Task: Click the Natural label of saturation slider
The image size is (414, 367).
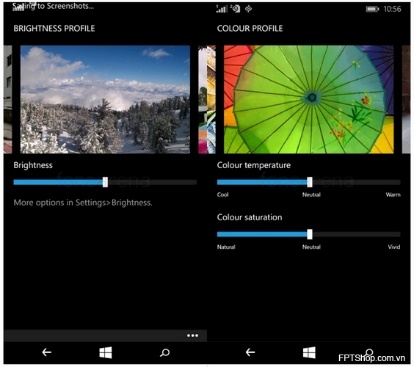Action: pos(226,247)
